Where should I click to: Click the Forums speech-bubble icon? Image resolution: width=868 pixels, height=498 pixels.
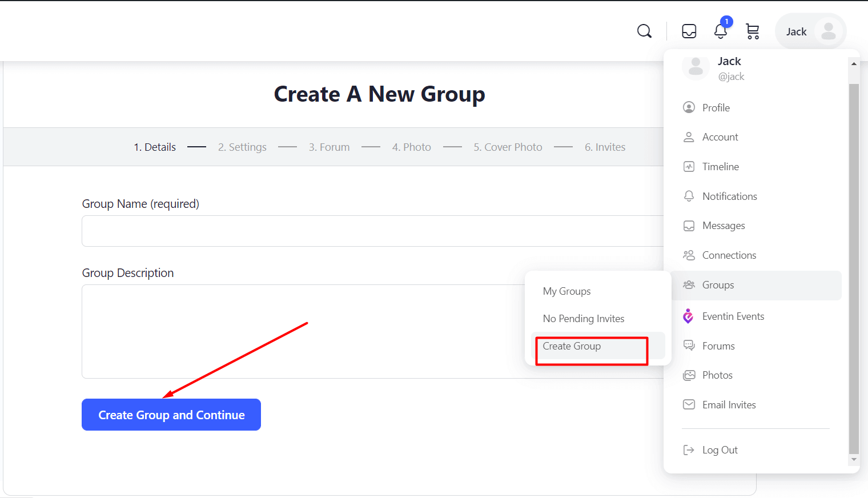(689, 345)
